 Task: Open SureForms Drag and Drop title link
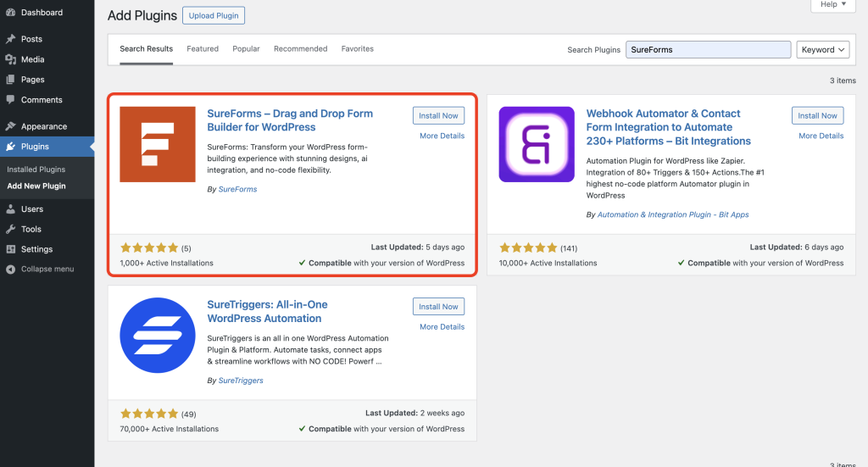(x=290, y=120)
